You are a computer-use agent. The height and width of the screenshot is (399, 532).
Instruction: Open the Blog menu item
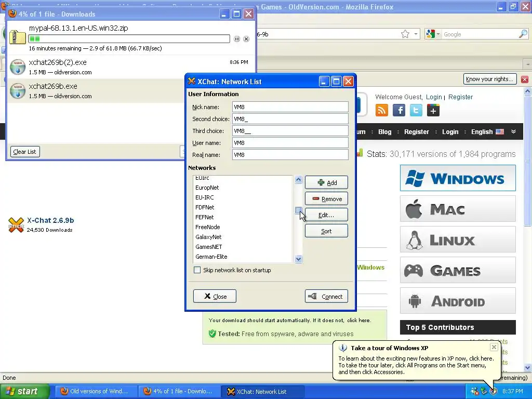click(x=385, y=131)
